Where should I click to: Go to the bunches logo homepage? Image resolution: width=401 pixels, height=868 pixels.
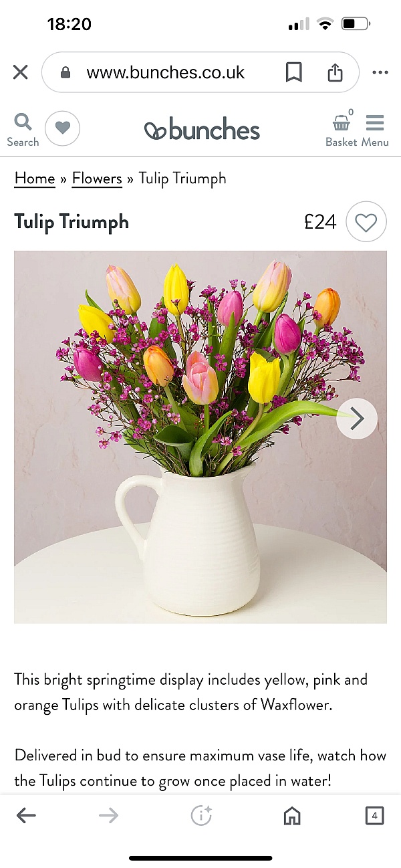tap(202, 129)
